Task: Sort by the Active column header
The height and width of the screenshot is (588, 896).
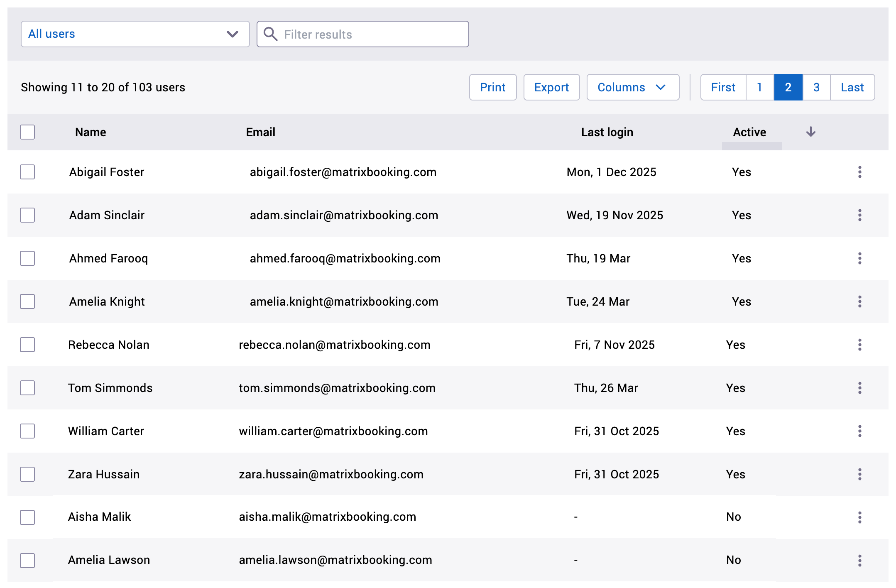Action: click(749, 132)
